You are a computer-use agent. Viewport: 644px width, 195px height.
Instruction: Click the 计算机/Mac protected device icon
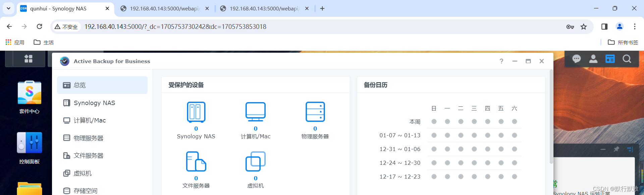[x=256, y=112]
